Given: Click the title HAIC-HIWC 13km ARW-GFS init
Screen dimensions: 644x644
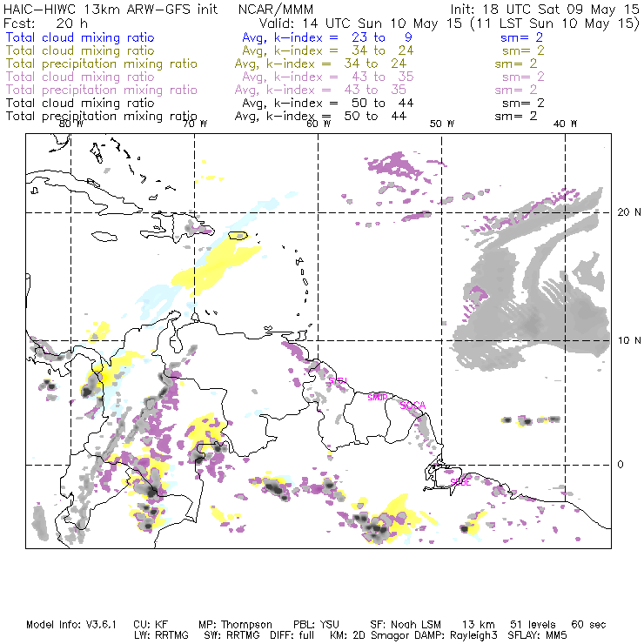Looking at the screenshot, I should tap(111, 9).
